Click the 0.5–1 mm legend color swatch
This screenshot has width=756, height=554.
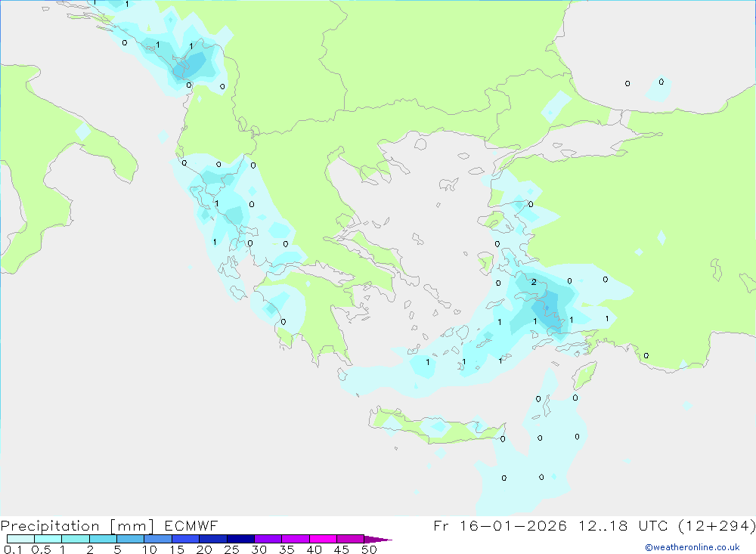pos(48,539)
